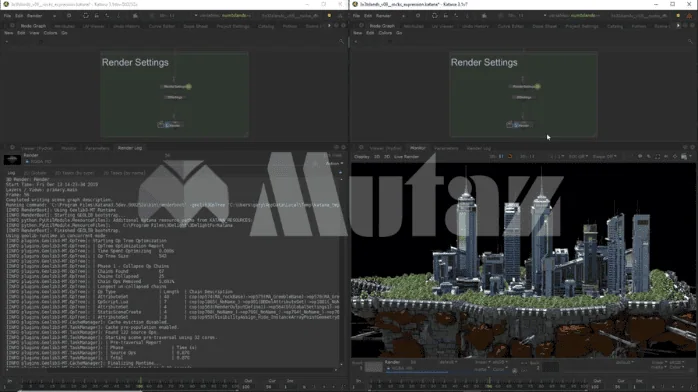Open File menu in right Katana window

(x=357, y=16)
